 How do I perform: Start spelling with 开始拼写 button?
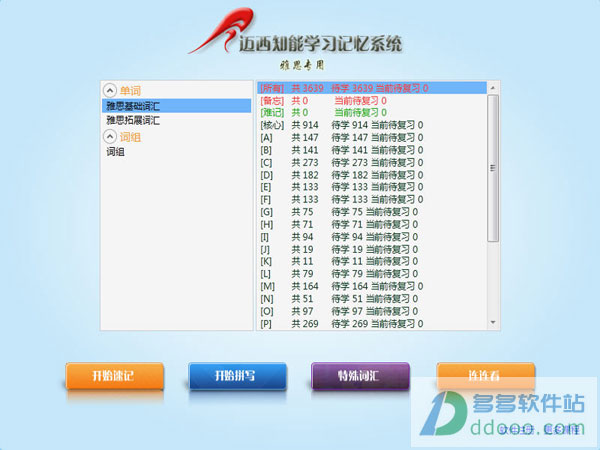236,376
